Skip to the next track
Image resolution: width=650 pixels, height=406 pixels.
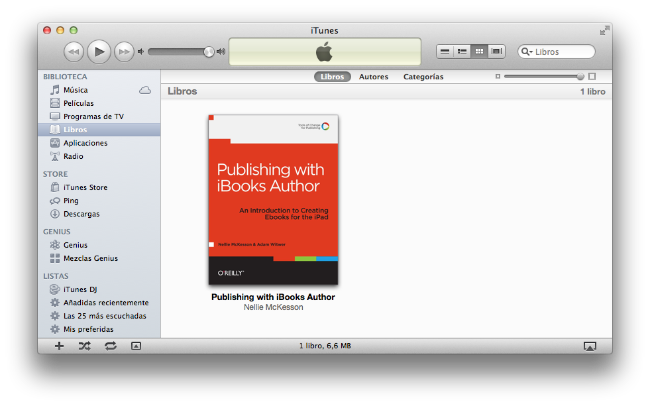tap(123, 51)
